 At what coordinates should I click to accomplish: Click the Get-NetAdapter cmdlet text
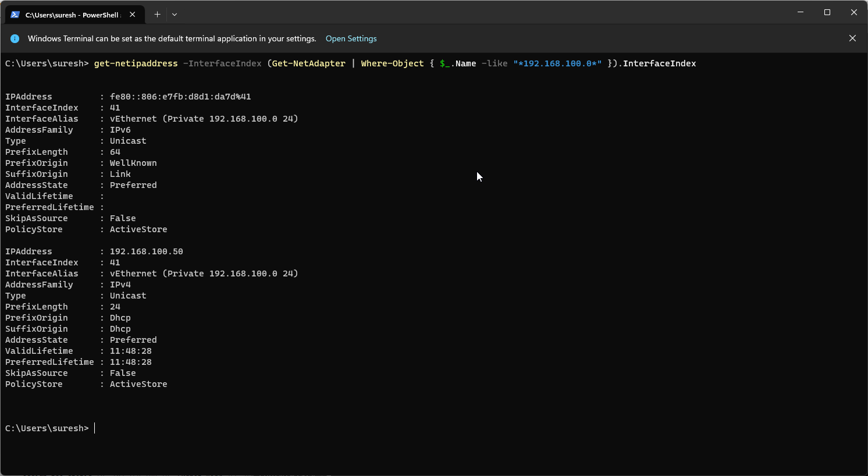point(309,63)
